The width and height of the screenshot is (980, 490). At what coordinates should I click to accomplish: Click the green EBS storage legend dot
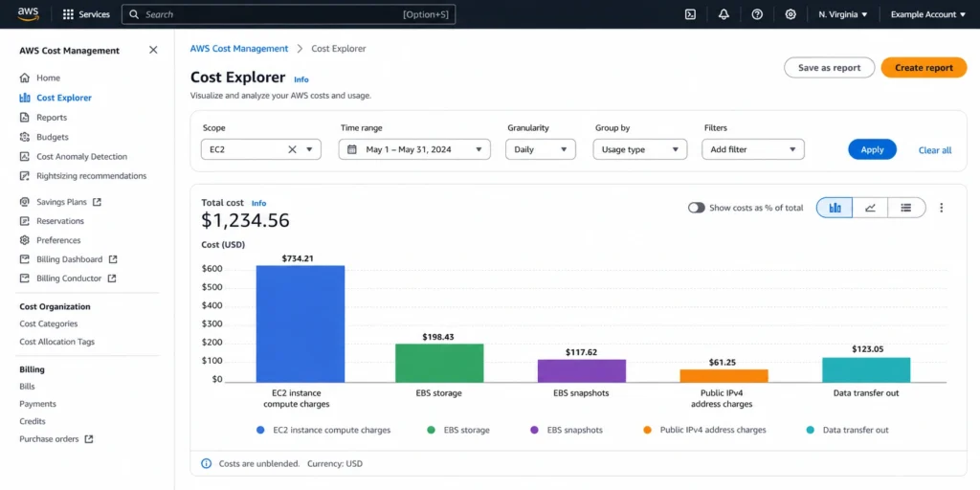tap(432, 430)
